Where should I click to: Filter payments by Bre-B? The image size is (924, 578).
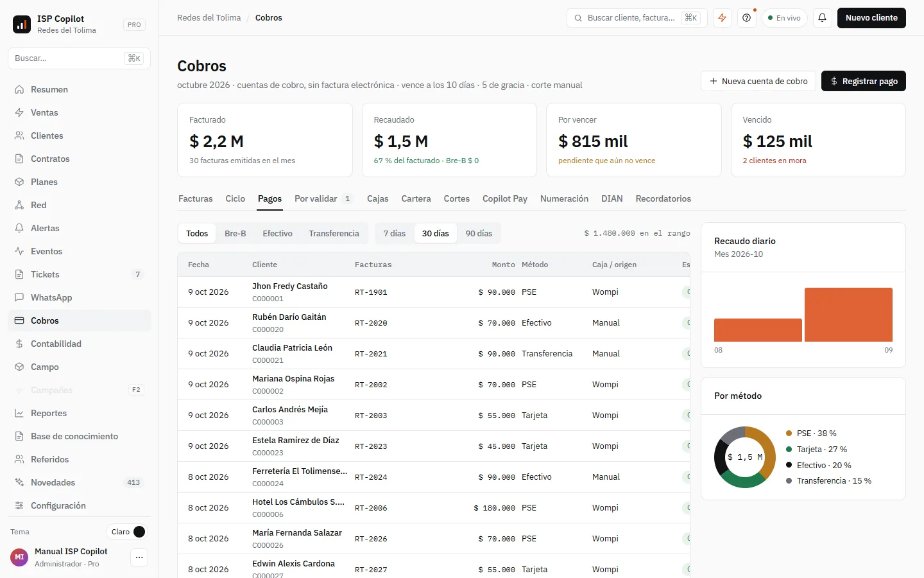tap(235, 233)
